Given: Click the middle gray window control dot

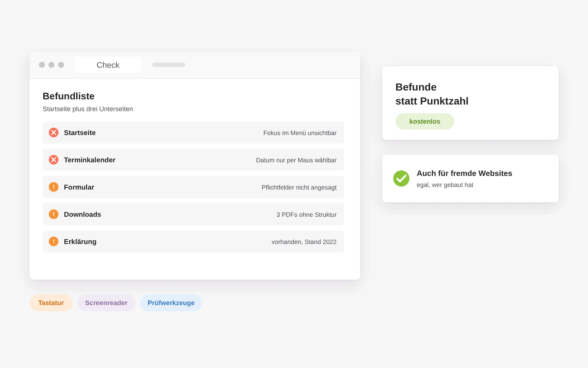Looking at the screenshot, I should [51, 65].
